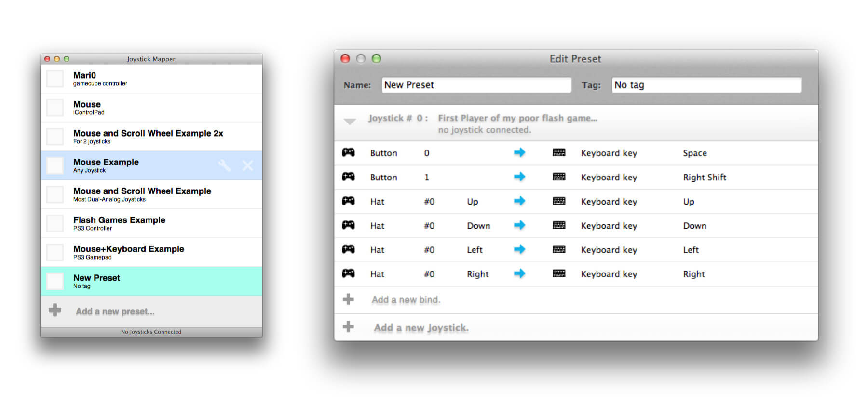The width and height of the screenshot is (868, 410).
Task: Click blue arrow in Hat Up row
Action: coord(519,201)
